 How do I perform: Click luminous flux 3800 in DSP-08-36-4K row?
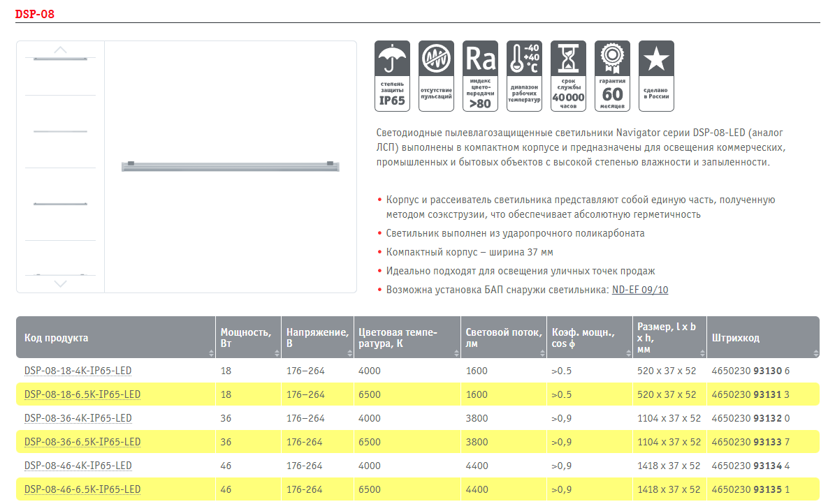[477, 418]
